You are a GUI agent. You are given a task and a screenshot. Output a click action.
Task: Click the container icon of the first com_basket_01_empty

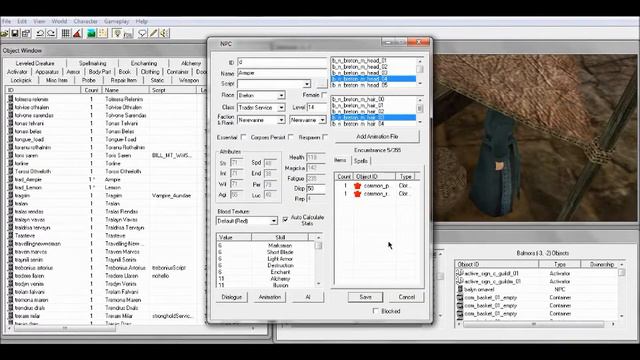460,298
